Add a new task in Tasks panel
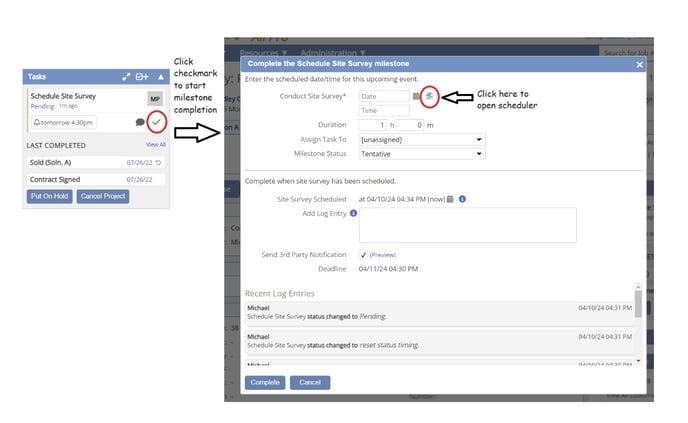The image size is (688, 423). tap(142, 76)
